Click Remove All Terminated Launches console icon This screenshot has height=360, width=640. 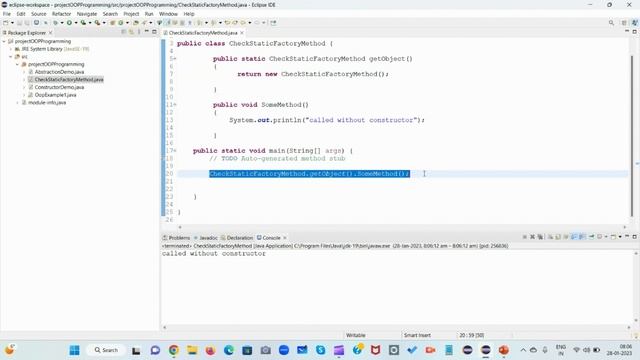pyautogui.click(x=540, y=237)
